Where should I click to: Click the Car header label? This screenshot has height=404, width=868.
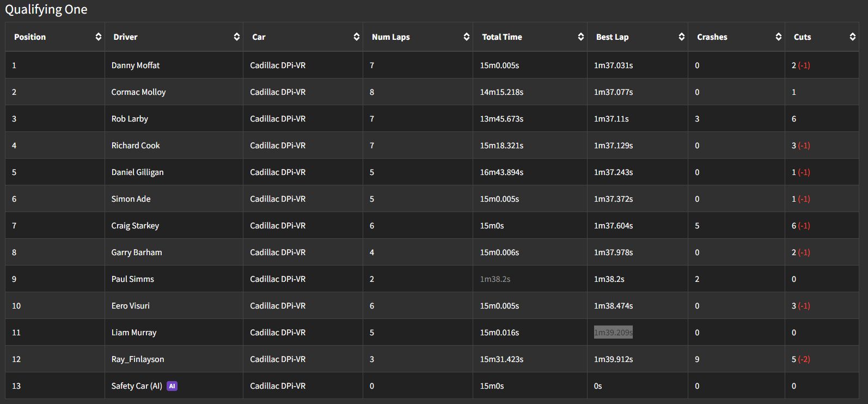point(259,37)
